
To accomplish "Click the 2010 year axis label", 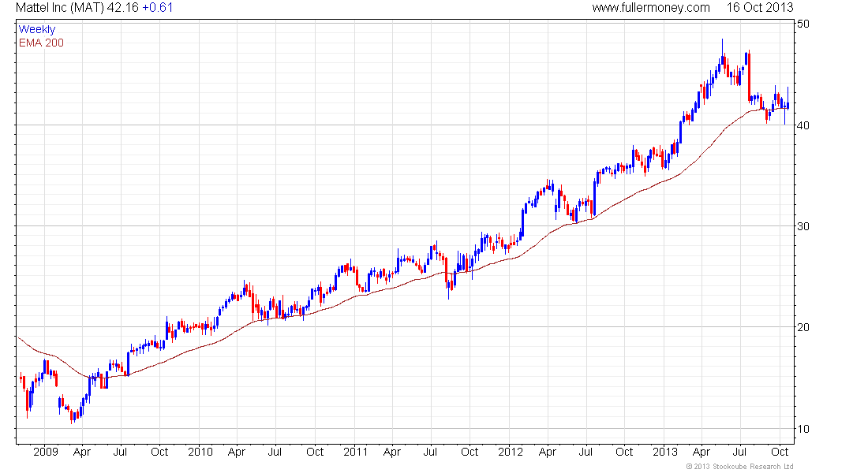I will [x=200, y=452].
